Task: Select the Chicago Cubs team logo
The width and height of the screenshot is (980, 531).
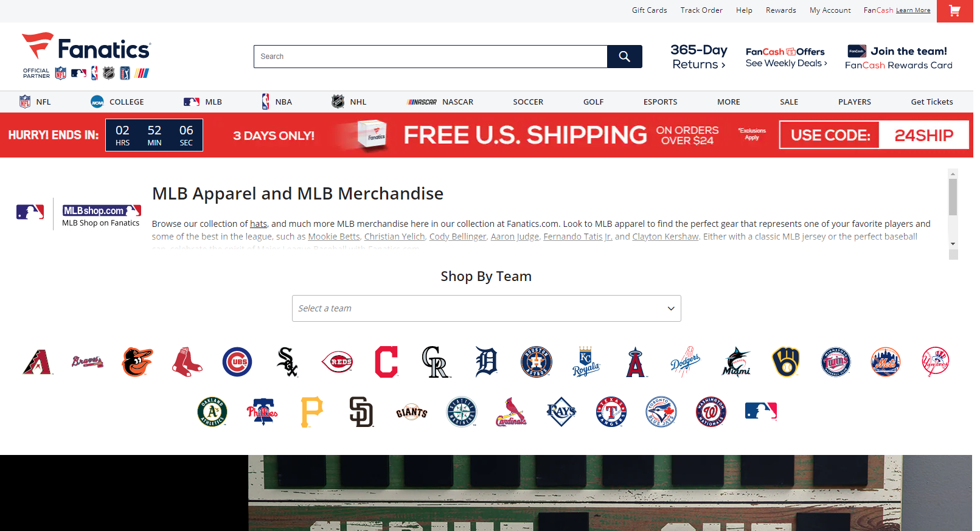Action: pos(237,362)
